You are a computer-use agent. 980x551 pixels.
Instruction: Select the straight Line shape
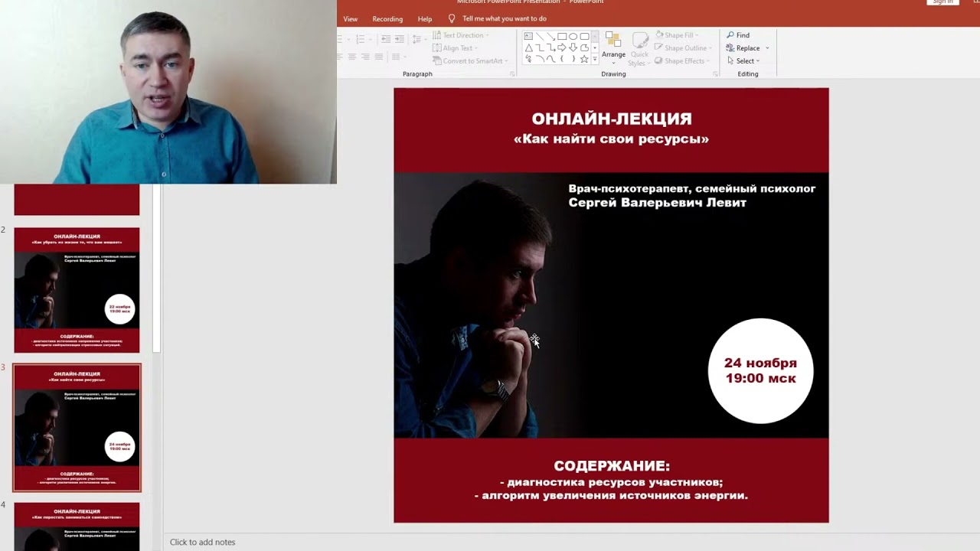pos(540,36)
